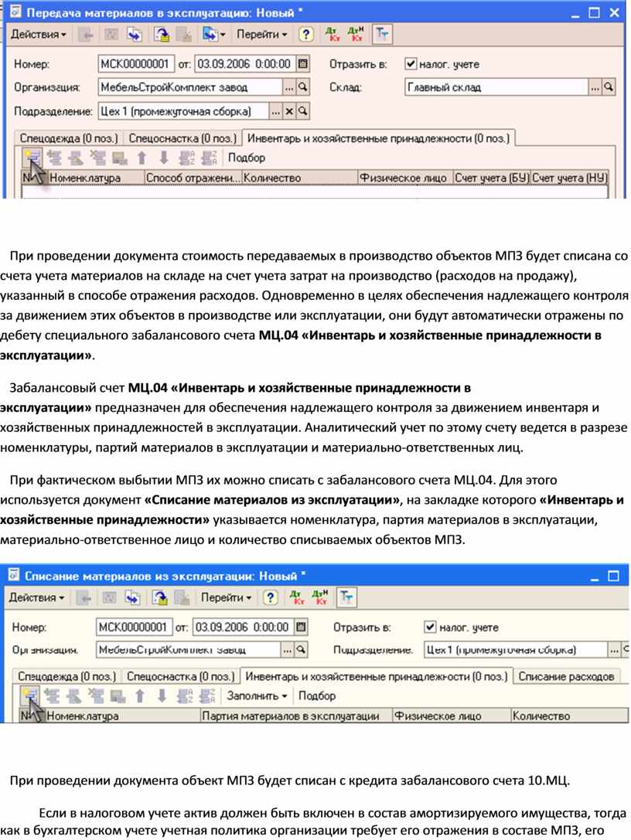The height and width of the screenshot is (840, 631).
Task: Close the Передача материалов в эксплуатацию window
Action: coord(615,13)
